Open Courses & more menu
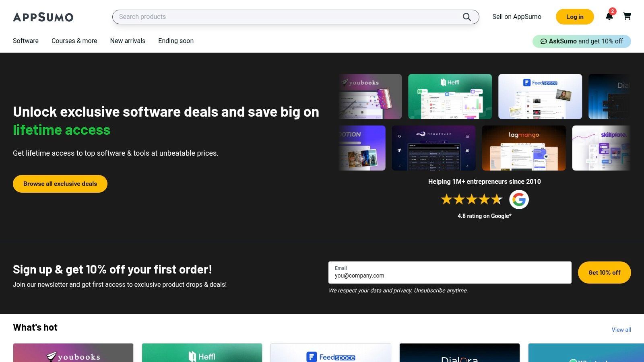This screenshot has width=644, height=362. (74, 41)
